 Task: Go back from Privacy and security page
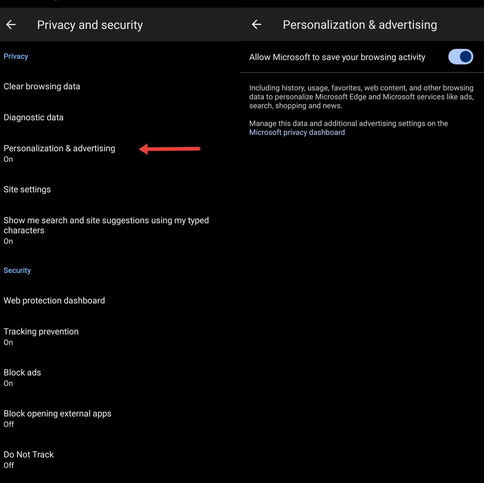[x=11, y=25]
